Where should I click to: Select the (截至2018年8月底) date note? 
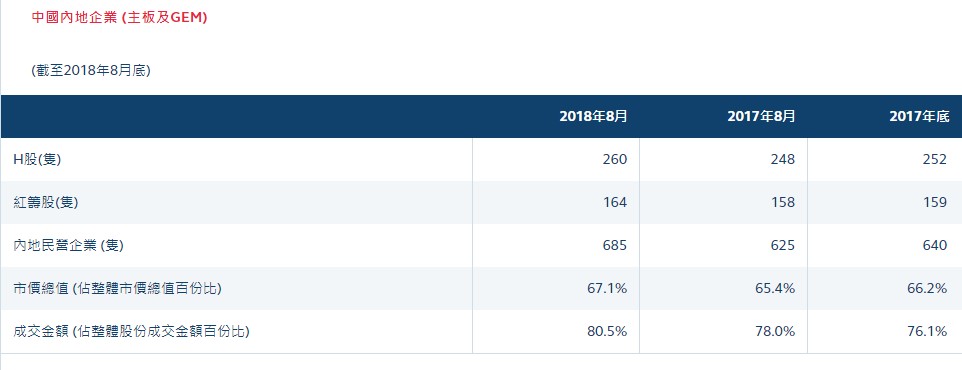91,71
